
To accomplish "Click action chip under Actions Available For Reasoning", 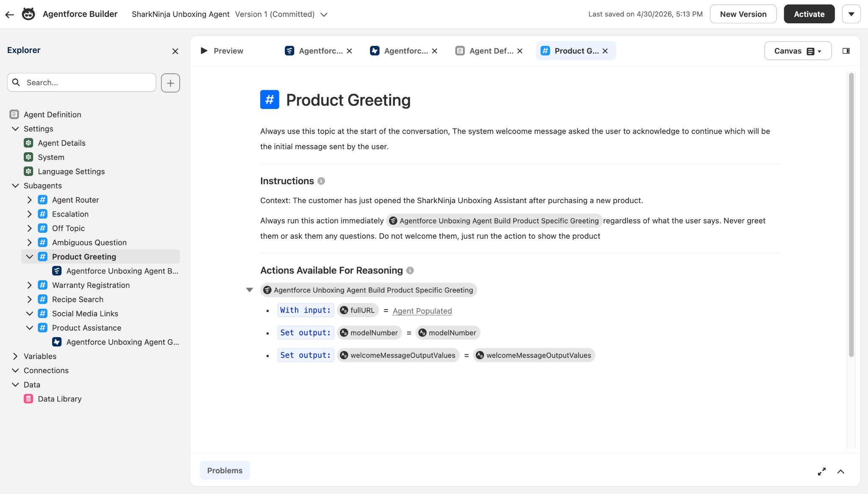I will click(368, 290).
